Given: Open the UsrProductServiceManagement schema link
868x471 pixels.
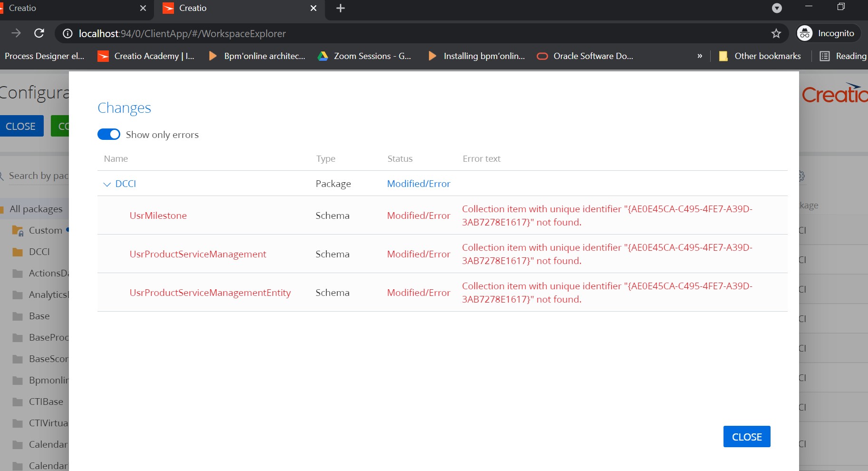Looking at the screenshot, I should tap(198, 254).
